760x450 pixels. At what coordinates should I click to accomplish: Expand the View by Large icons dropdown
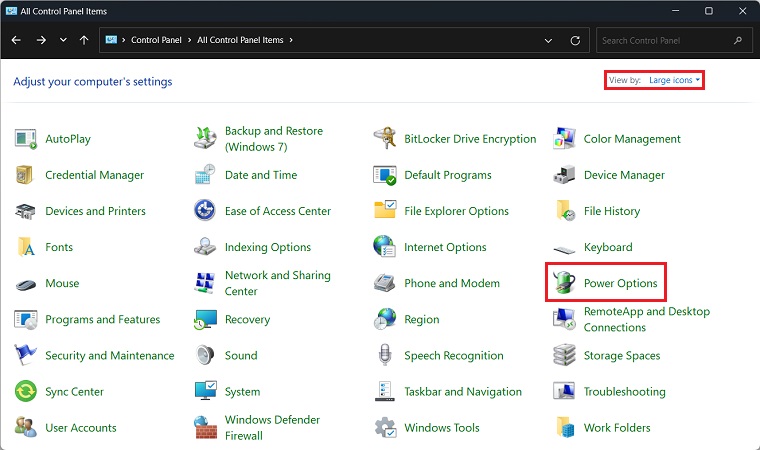(x=674, y=80)
